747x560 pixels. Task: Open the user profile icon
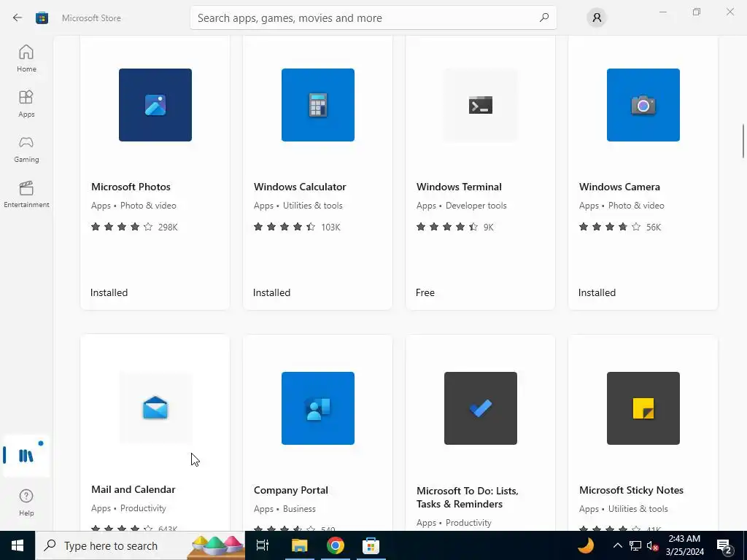click(x=597, y=18)
